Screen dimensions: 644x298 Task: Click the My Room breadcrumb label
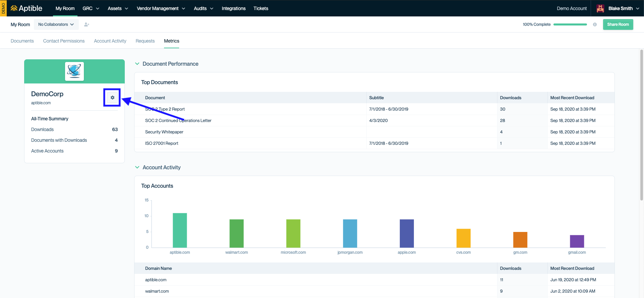click(20, 24)
